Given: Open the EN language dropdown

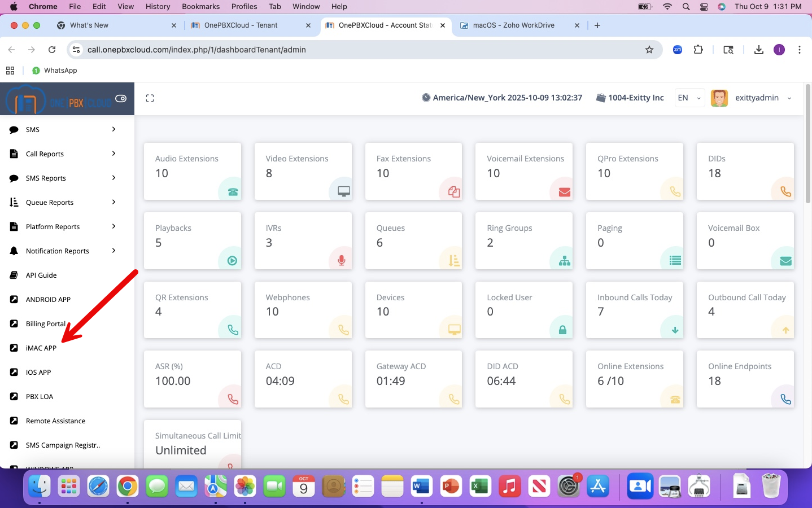Looking at the screenshot, I should tap(689, 98).
